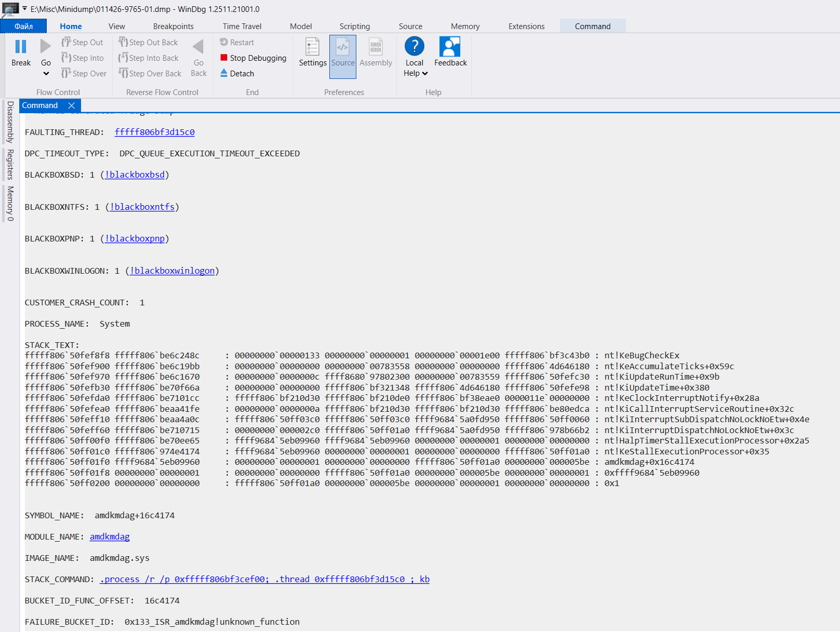Select the Command ribbon tab

point(593,26)
